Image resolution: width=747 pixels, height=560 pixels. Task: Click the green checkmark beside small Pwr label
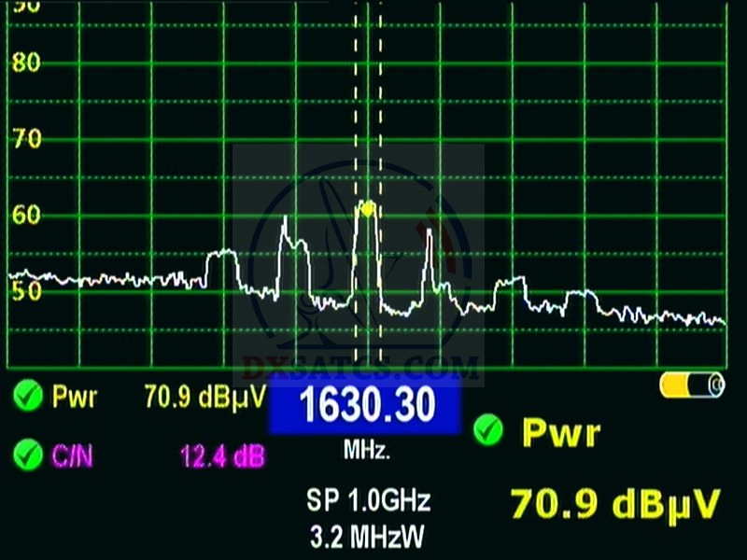(28, 398)
